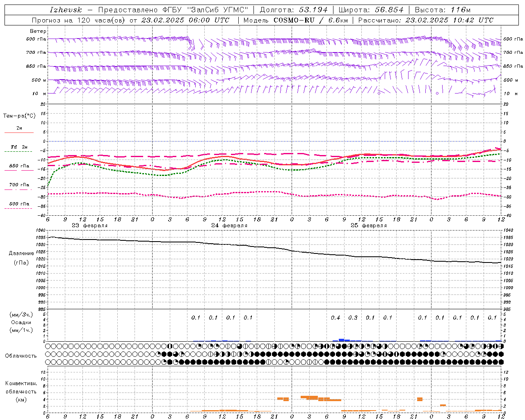Select the 'Широта: 56.854' latitude value

pos(370,10)
